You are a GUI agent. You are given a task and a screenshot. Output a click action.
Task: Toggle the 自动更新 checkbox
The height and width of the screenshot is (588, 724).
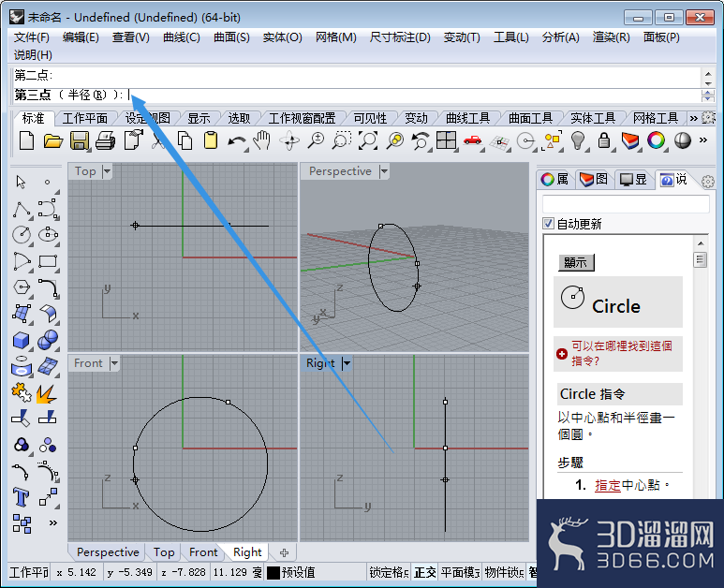[548, 224]
